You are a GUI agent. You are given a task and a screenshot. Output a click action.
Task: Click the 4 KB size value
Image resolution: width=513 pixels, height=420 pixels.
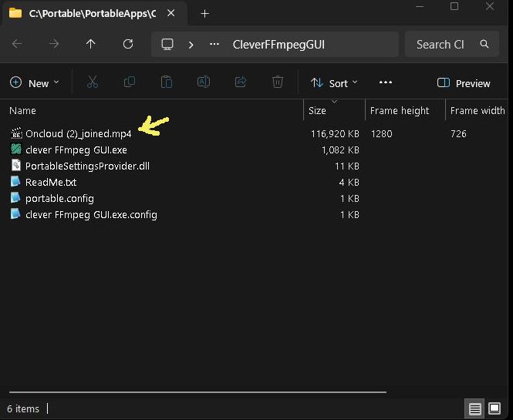(349, 182)
